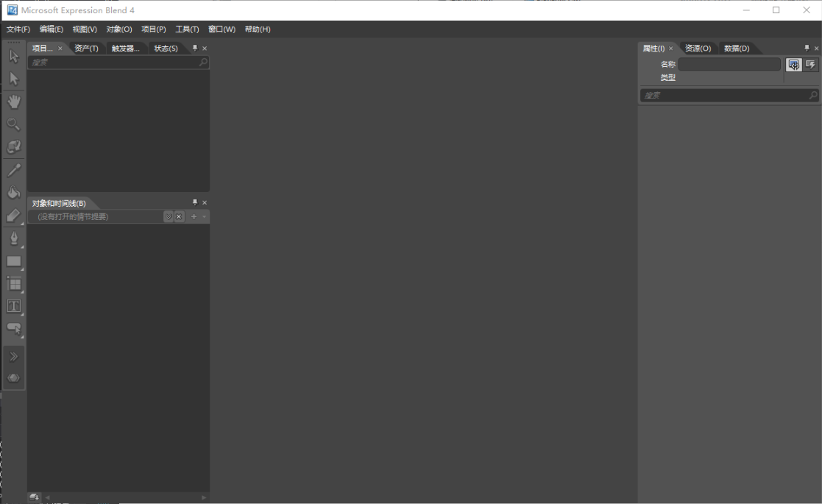Switch to the 资产(T) tab

tap(85, 48)
